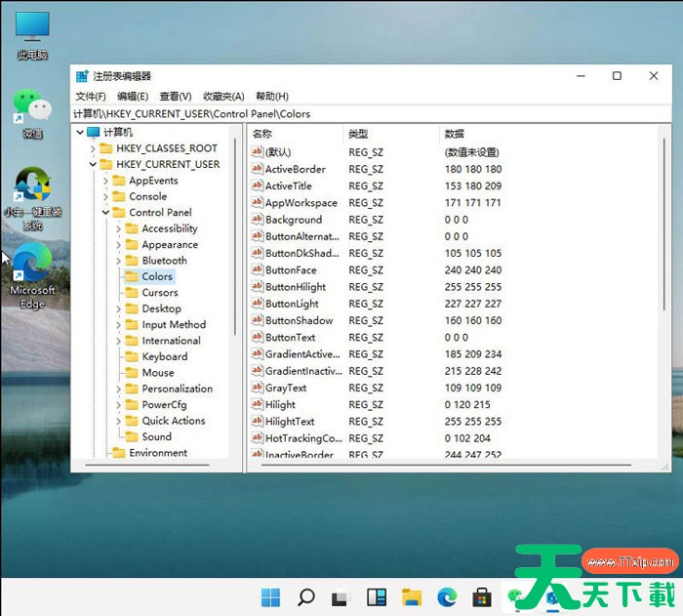Image resolution: width=683 pixels, height=616 pixels.
Task: Expand the Personalization key
Action: click(118, 389)
